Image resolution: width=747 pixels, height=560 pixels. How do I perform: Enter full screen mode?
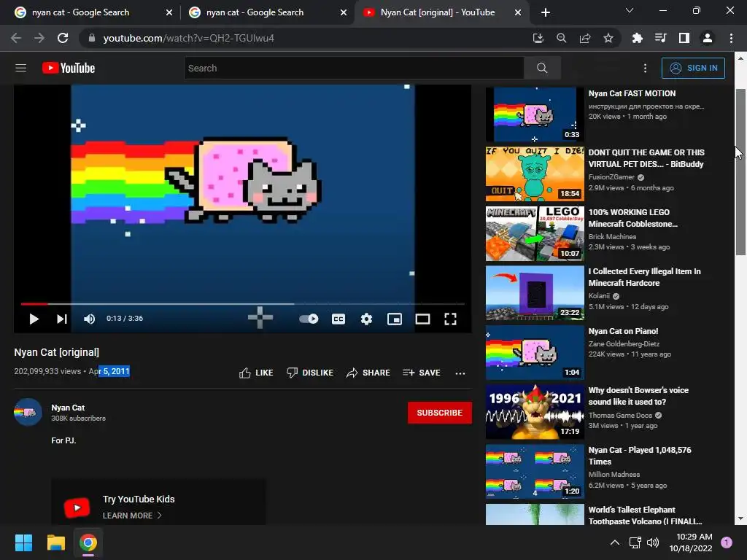click(x=451, y=319)
